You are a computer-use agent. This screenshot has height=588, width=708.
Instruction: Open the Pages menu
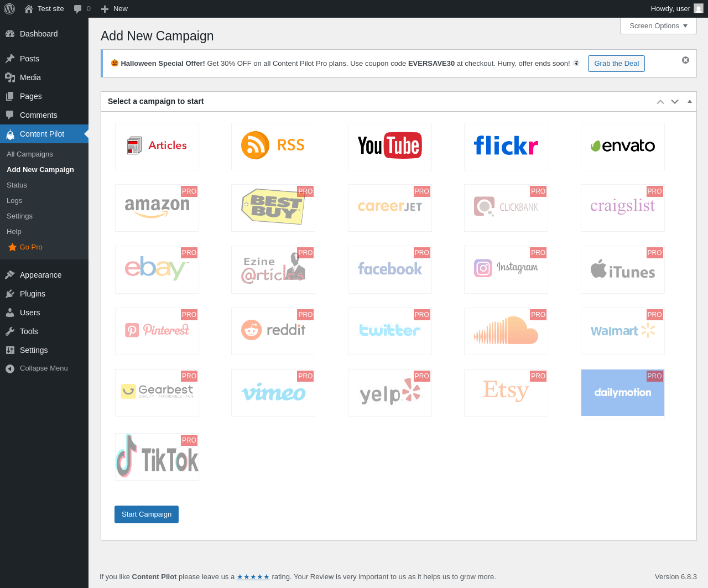click(44, 96)
